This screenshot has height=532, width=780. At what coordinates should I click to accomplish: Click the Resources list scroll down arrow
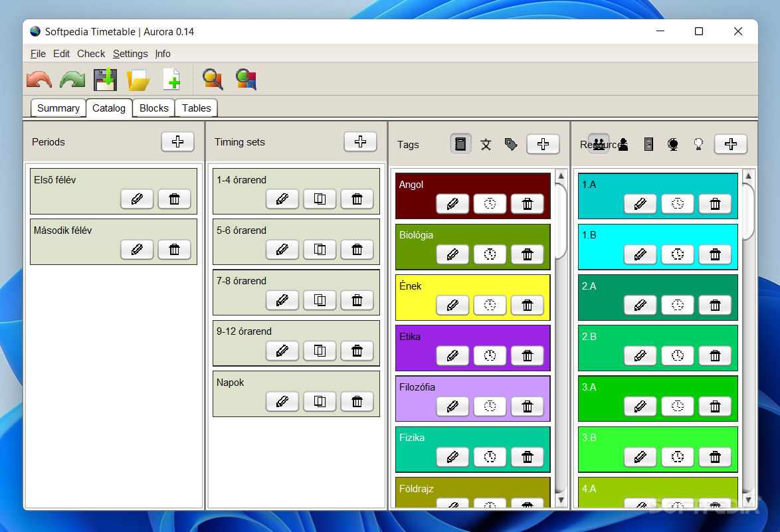click(748, 499)
